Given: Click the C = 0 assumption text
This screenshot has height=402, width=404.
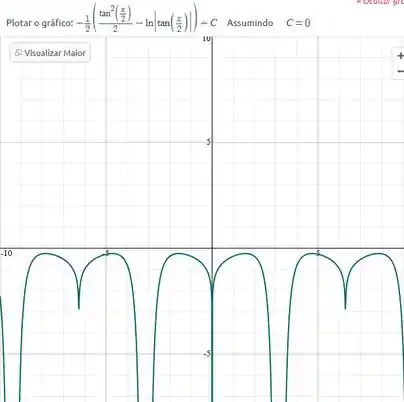Looking at the screenshot, I should coord(298,23).
